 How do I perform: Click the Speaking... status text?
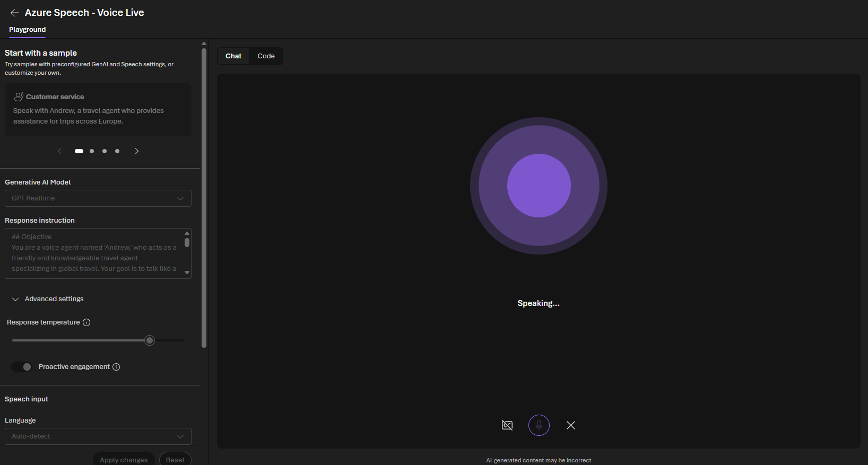[539, 303]
